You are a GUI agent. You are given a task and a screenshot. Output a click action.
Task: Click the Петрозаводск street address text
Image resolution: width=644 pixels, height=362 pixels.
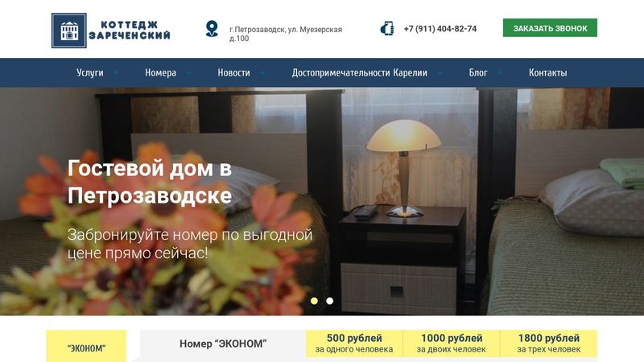tap(286, 34)
